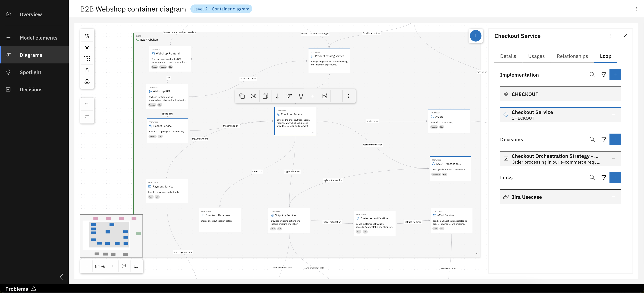Click the fit-to-screen zoom icon
Screen dimensions: 644x293
pyautogui.click(x=124, y=266)
